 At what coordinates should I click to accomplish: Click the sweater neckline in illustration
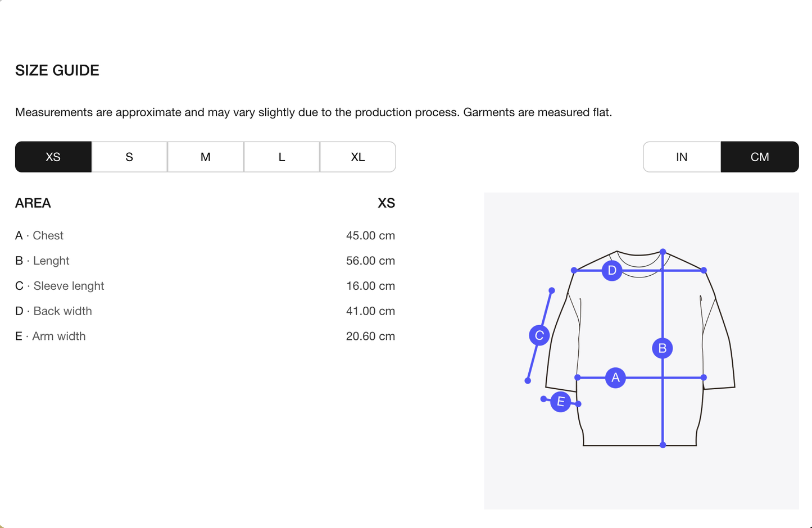640,259
